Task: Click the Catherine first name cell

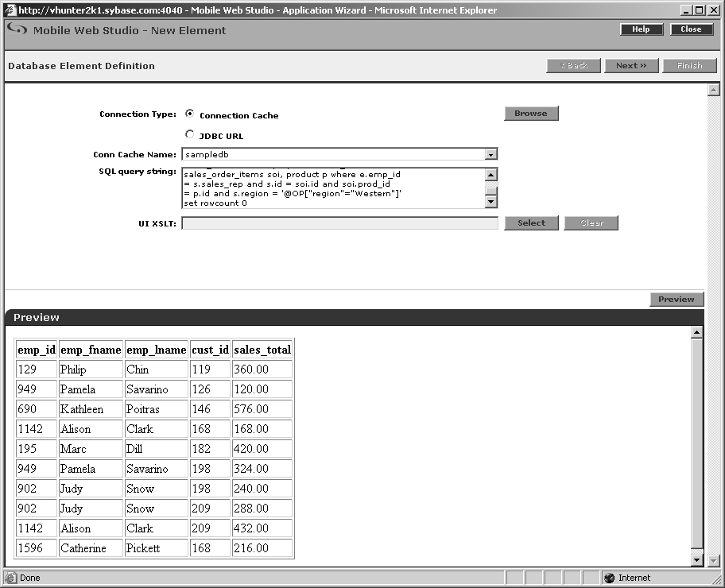Action: (91, 548)
